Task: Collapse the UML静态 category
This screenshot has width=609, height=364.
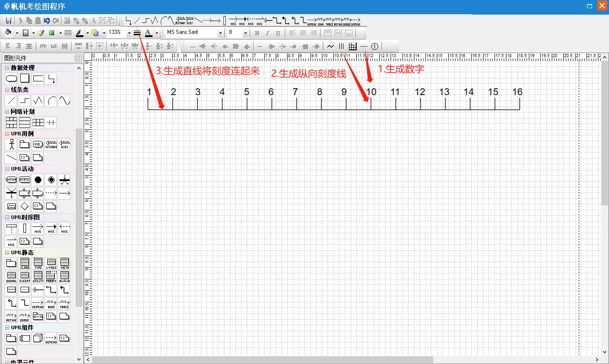Action: pos(7,252)
